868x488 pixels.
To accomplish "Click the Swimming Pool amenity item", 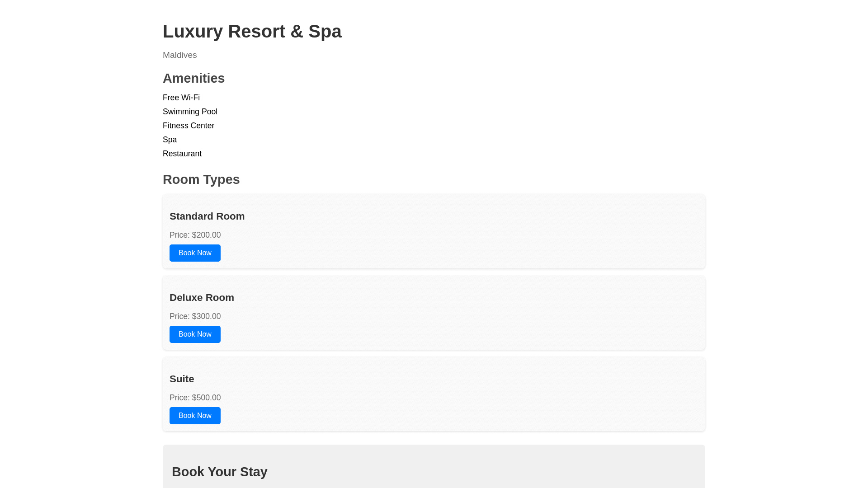I will tap(190, 112).
